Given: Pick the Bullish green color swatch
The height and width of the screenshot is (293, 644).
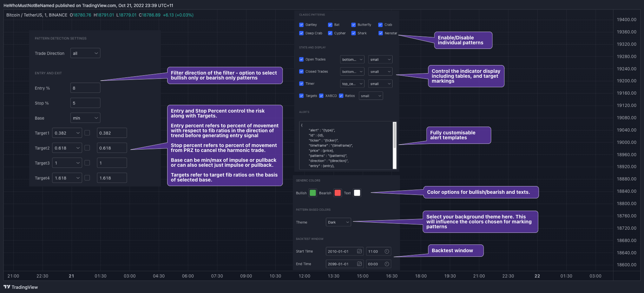Looking at the screenshot, I should coord(313,193).
